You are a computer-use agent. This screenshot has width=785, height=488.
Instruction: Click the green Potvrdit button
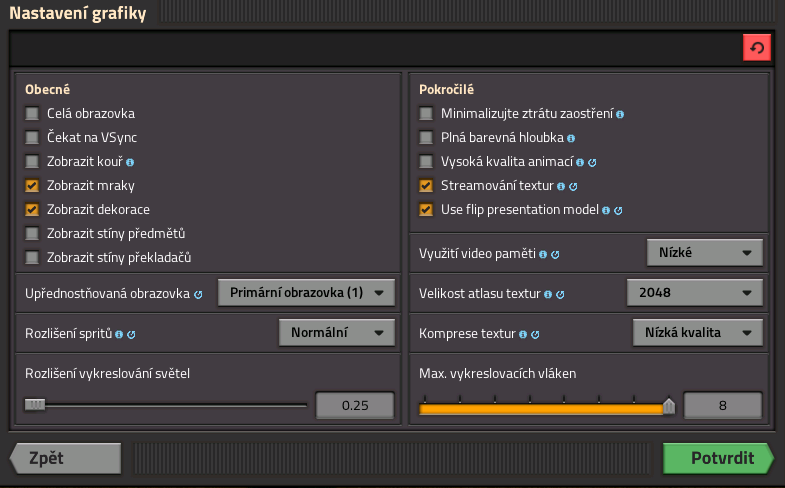[x=717, y=459]
